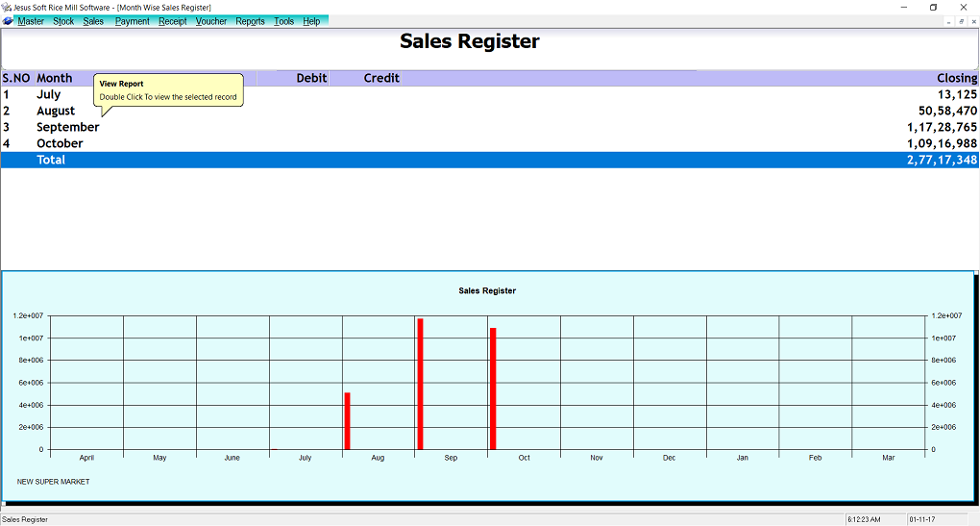Open the Receipt menu

(173, 21)
